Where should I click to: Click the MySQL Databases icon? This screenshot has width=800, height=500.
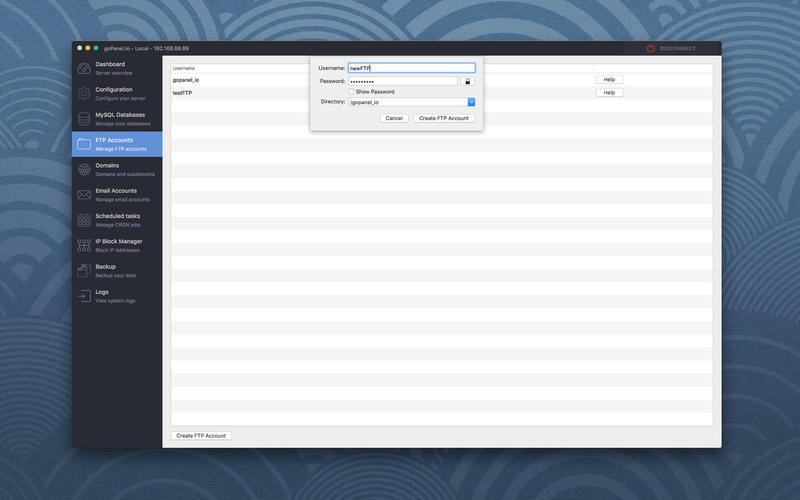pyautogui.click(x=84, y=118)
